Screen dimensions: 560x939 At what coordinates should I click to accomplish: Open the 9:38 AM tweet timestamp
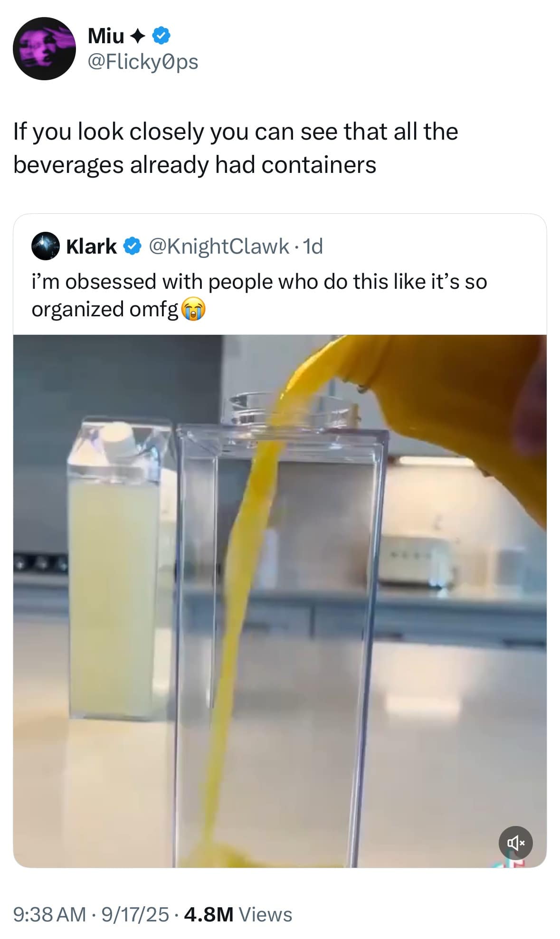click(49, 914)
